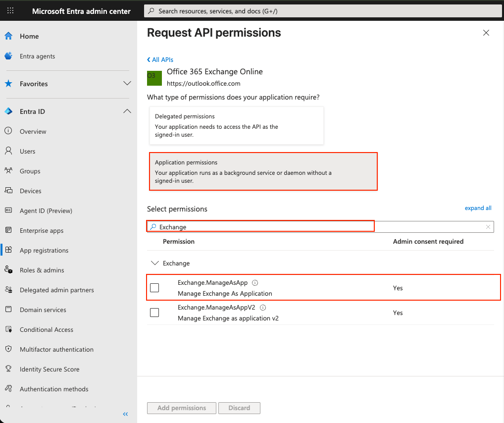Click the Users person icon
Screen dimensions: 504x423
pos(9,151)
